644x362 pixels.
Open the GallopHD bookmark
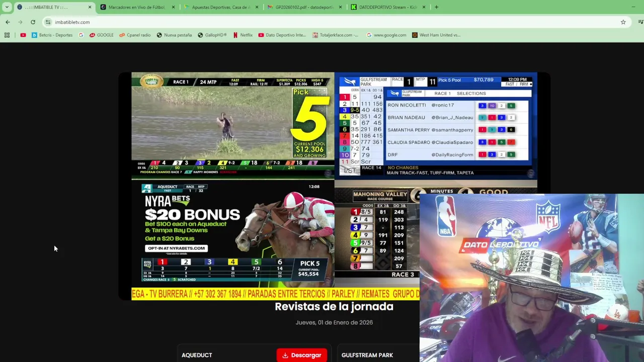(x=212, y=35)
